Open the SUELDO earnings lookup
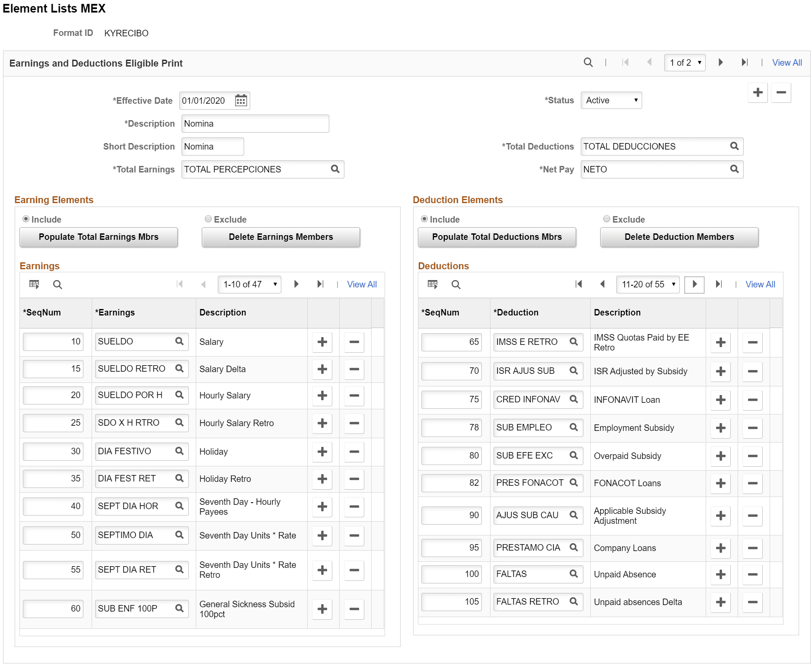 click(x=179, y=341)
